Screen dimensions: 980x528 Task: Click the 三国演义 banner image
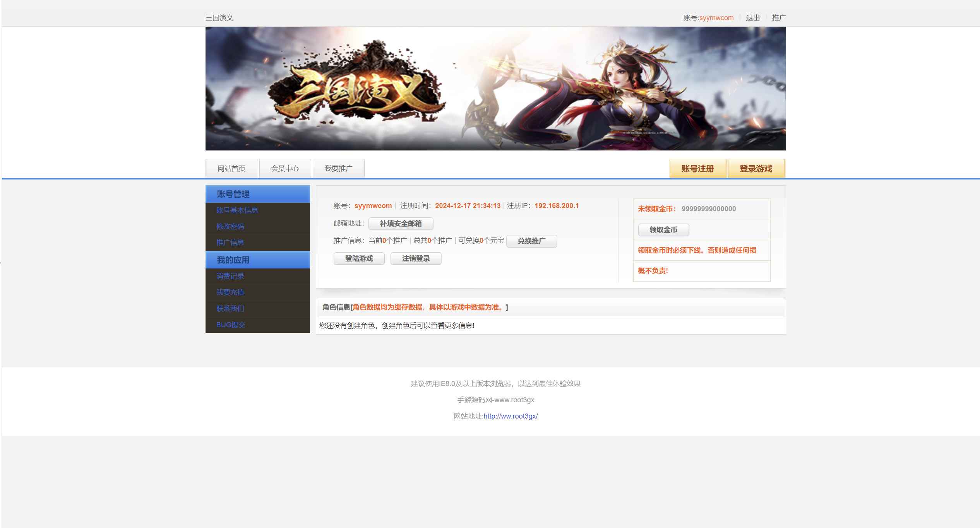point(495,89)
